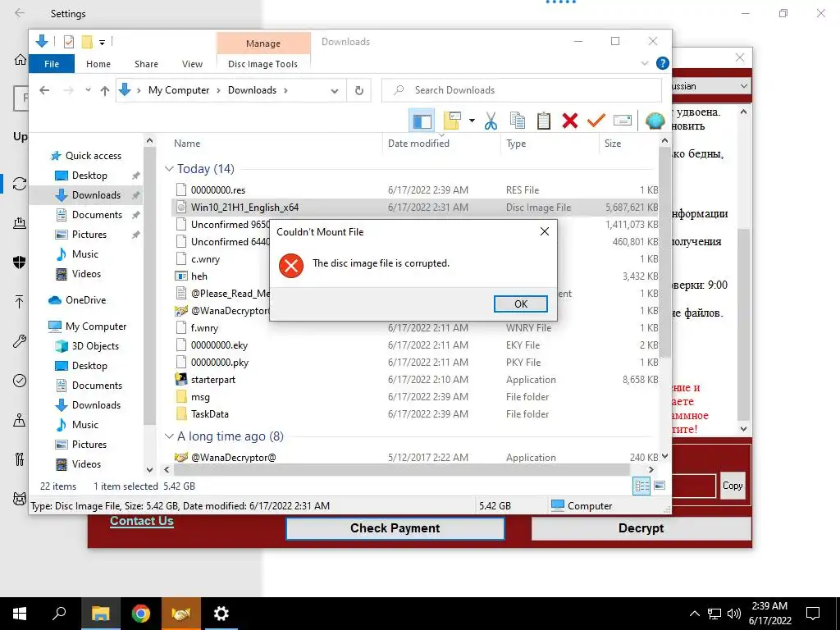
Task: Click the Rename icon beside the orange checkmark
Action: click(622, 121)
